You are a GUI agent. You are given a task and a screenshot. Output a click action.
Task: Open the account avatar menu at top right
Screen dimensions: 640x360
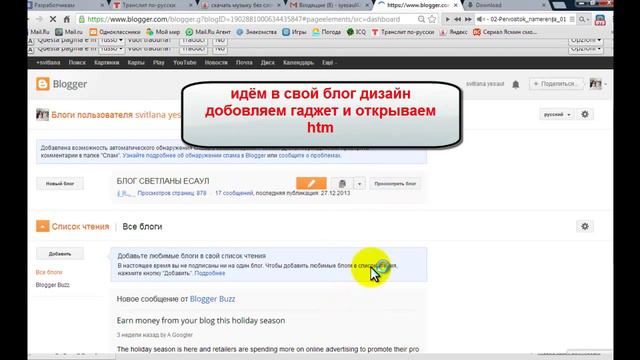point(598,84)
